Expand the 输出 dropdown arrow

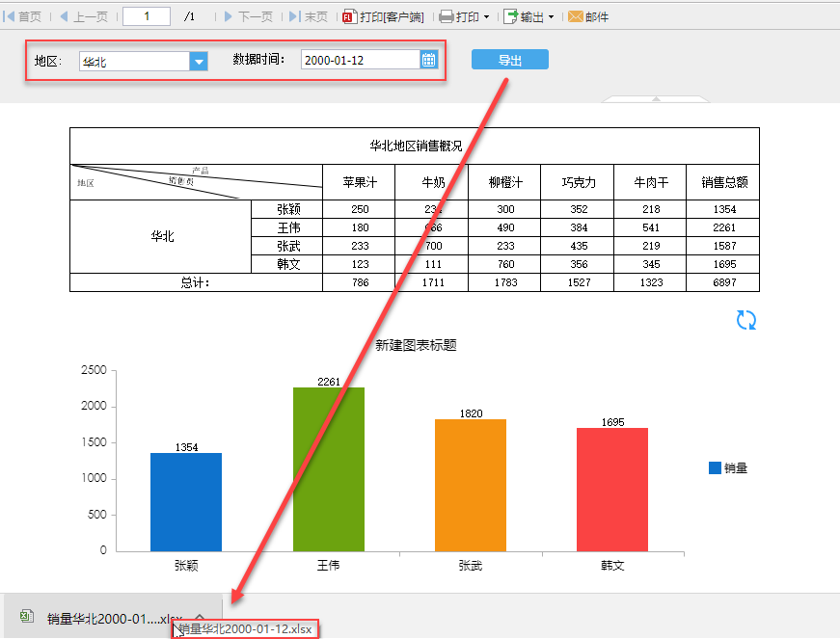[x=551, y=17]
